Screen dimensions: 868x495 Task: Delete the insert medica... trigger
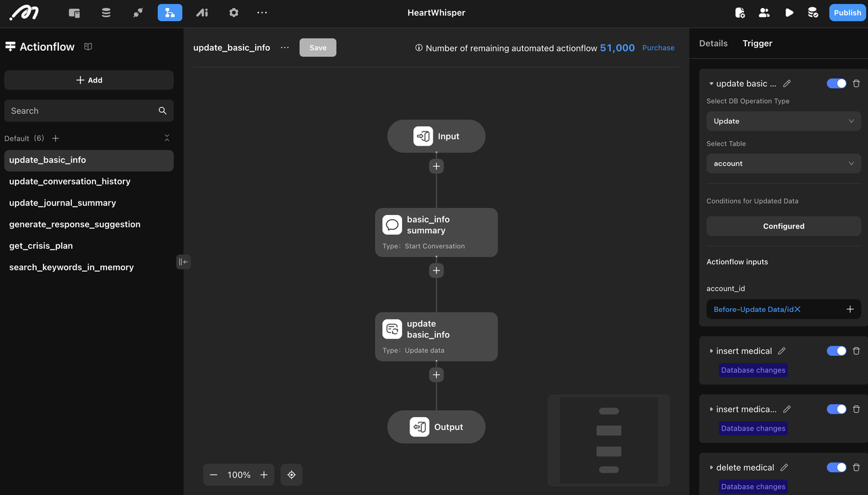click(x=856, y=409)
